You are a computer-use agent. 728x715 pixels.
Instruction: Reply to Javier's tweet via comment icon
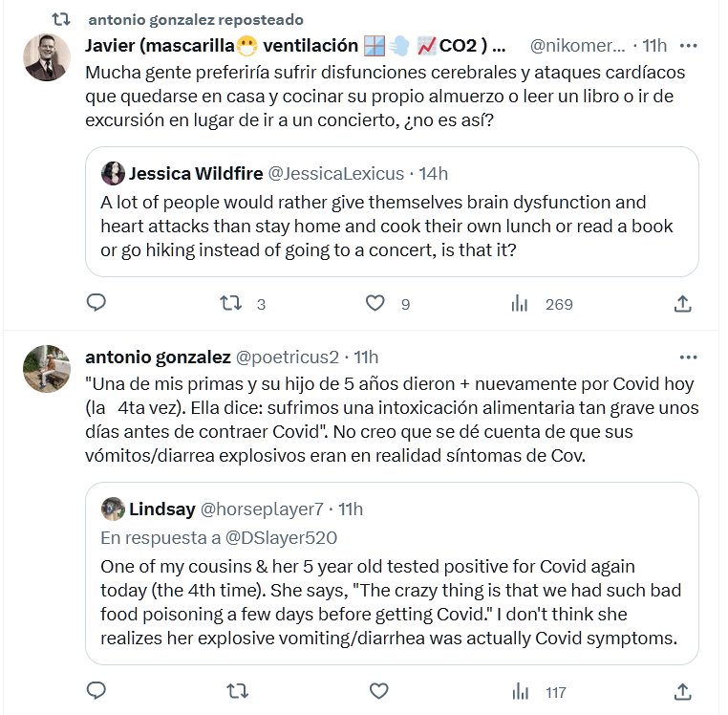[96, 304]
